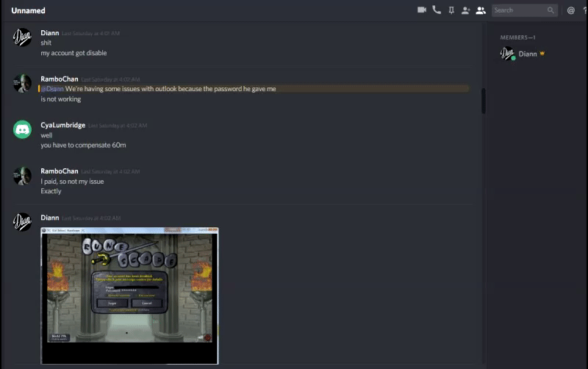This screenshot has width=588, height=369.
Task: Click the 'Exactly' message
Action: click(x=51, y=191)
